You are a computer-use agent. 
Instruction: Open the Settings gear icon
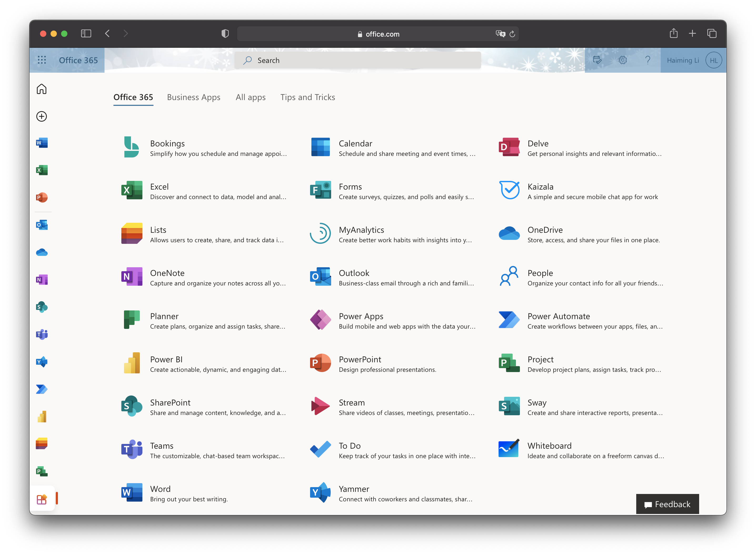point(623,60)
